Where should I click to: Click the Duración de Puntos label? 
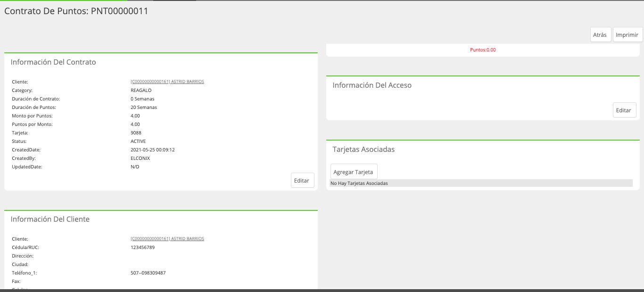pos(34,107)
